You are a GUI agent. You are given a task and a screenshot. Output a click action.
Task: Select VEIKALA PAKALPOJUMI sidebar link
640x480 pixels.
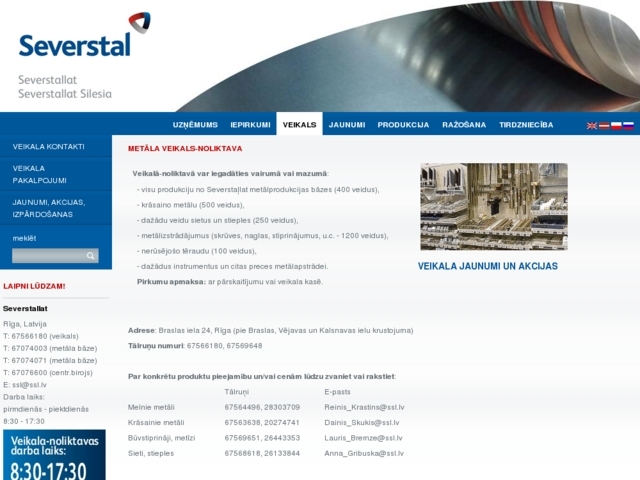click(40, 175)
